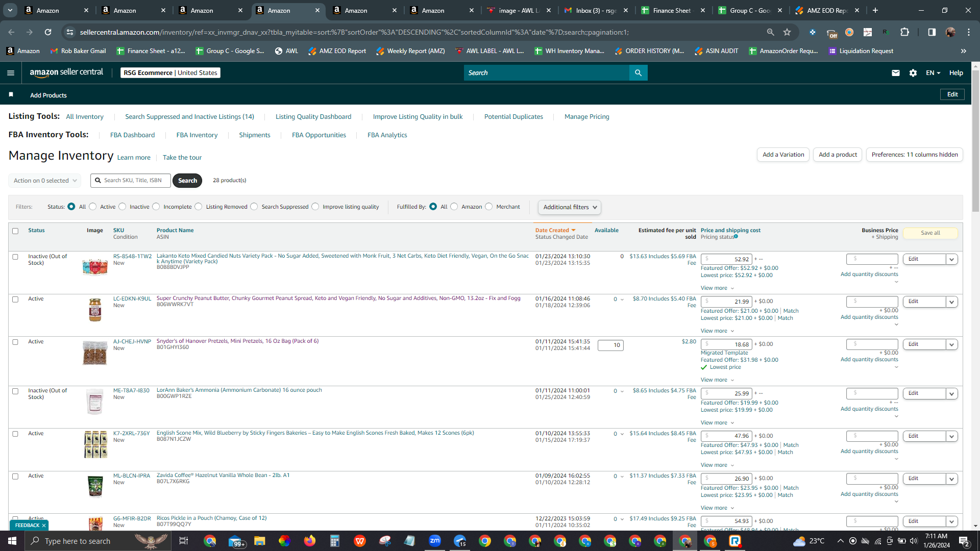This screenshot has height=551, width=980.
Task: Expand View more for Zavida Coffee row
Action: pyautogui.click(x=717, y=508)
